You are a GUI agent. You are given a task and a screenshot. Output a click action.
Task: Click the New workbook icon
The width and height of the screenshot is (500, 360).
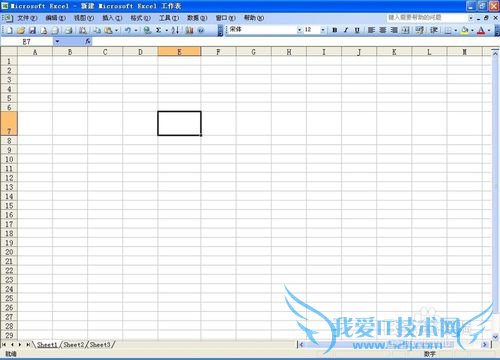10,30
